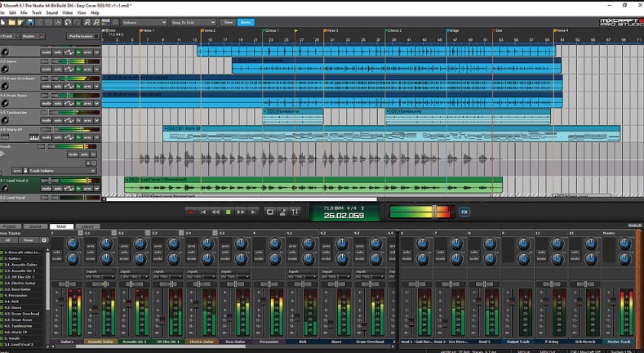The height and width of the screenshot is (353, 644).
Task: Open Input dropdown on Kick mixer channel
Action: click(303, 276)
